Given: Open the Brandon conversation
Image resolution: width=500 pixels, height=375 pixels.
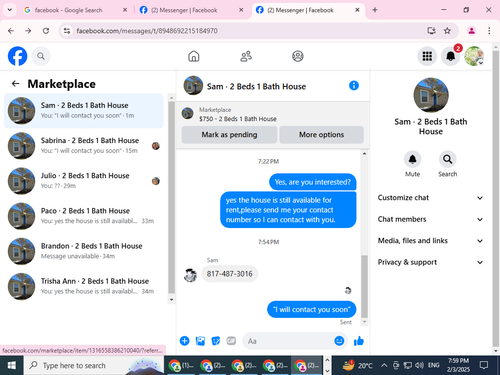Looking at the screenshot, I should pos(84,251).
